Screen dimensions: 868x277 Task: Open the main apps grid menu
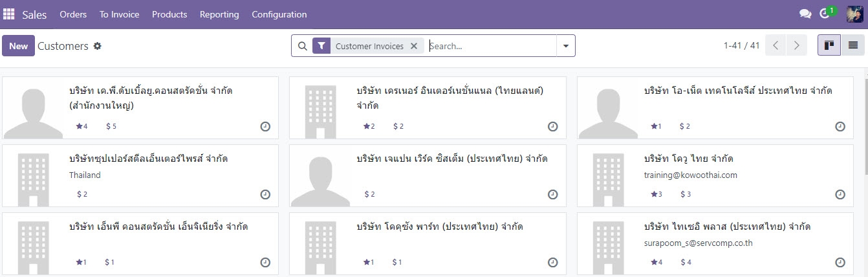coord(9,14)
